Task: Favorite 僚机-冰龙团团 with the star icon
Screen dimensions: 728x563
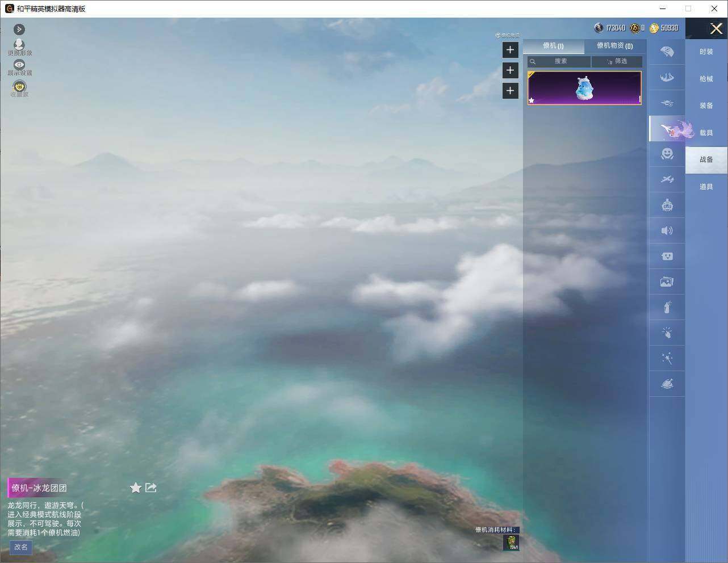Action: (x=136, y=488)
